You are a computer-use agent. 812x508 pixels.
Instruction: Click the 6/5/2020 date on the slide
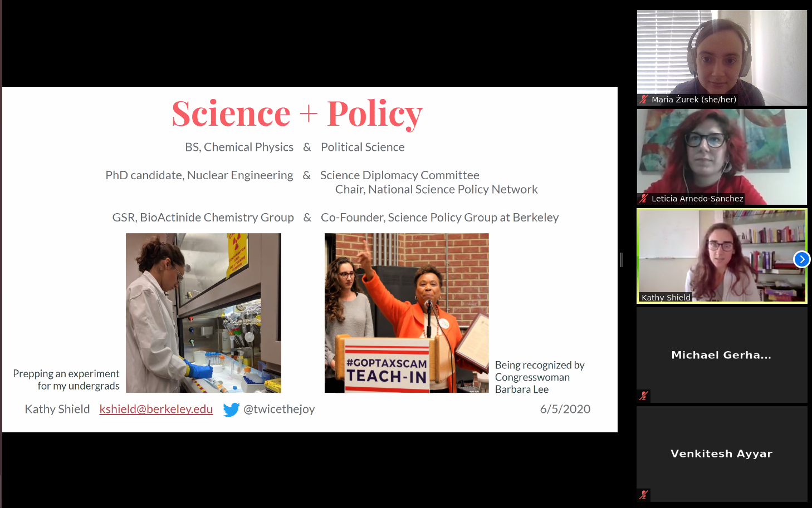[x=565, y=409]
